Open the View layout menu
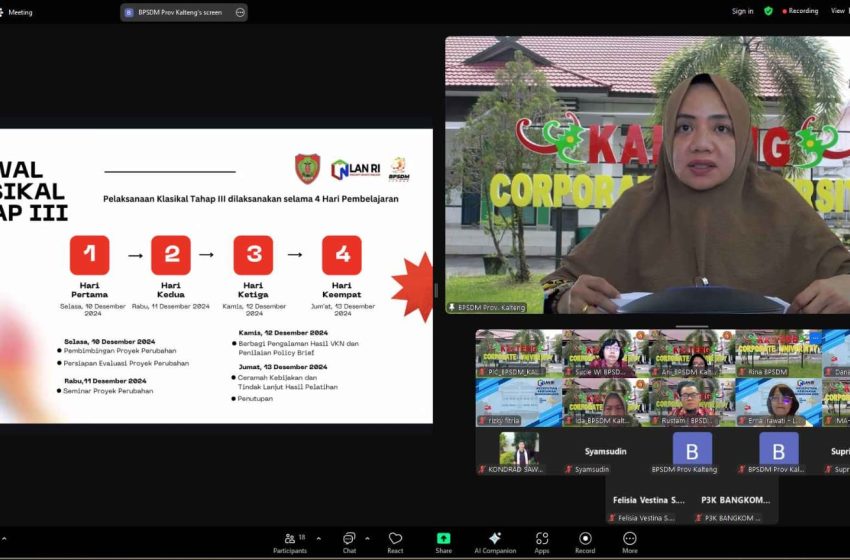Viewport: 850px width, 560px height. click(838, 11)
